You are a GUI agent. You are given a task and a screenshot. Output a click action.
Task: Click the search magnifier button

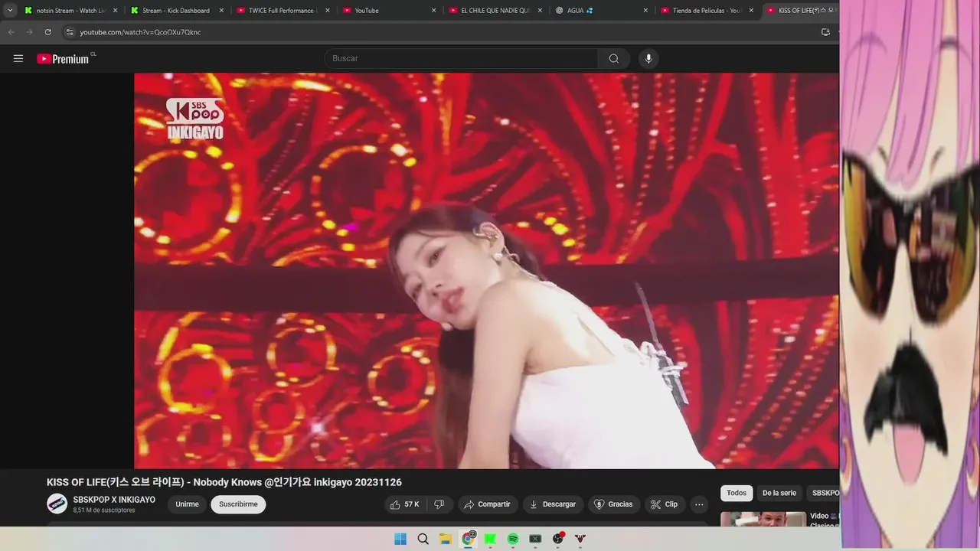(614, 58)
